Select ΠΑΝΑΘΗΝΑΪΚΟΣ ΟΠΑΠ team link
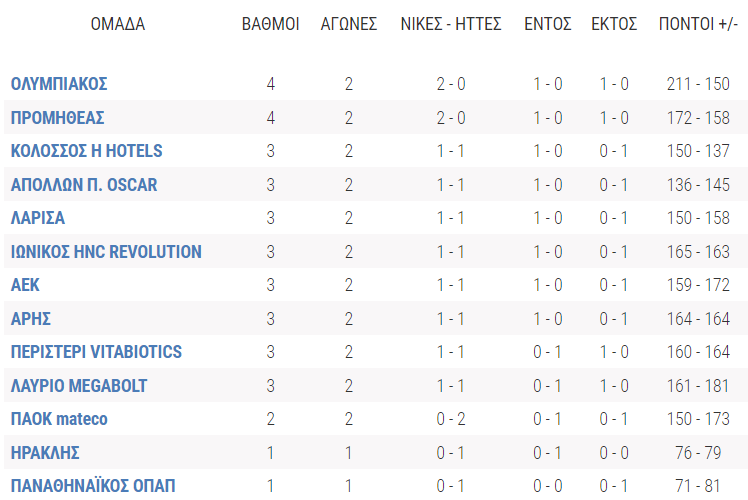The width and height of the screenshot is (748, 500). coord(85,486)
